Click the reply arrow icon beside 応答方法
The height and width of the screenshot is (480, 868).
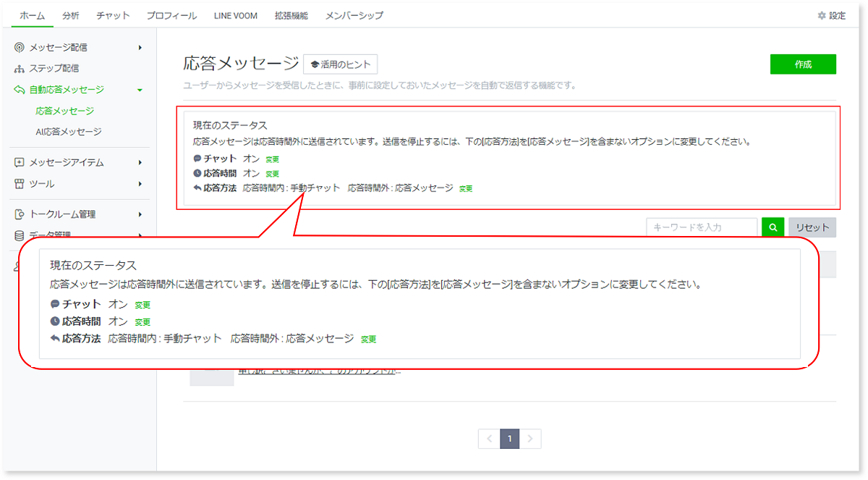197,188
